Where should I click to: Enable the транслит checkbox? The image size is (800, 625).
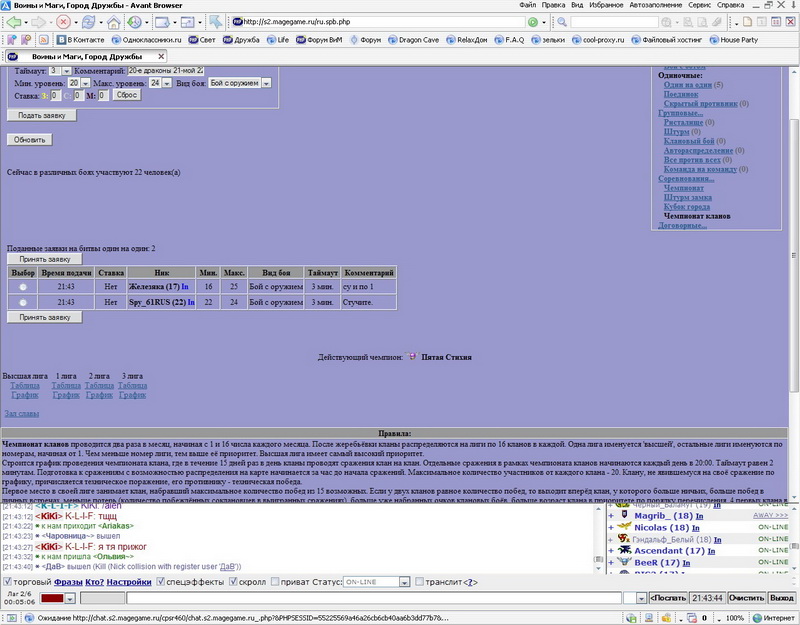tap(419, 582)
